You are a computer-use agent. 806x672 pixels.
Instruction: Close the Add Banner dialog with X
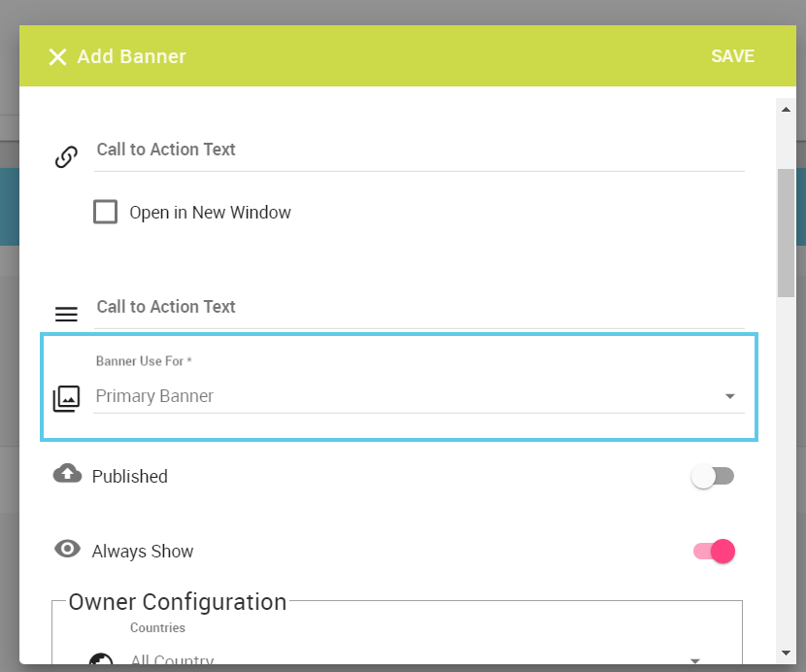(x=57, y=57)
